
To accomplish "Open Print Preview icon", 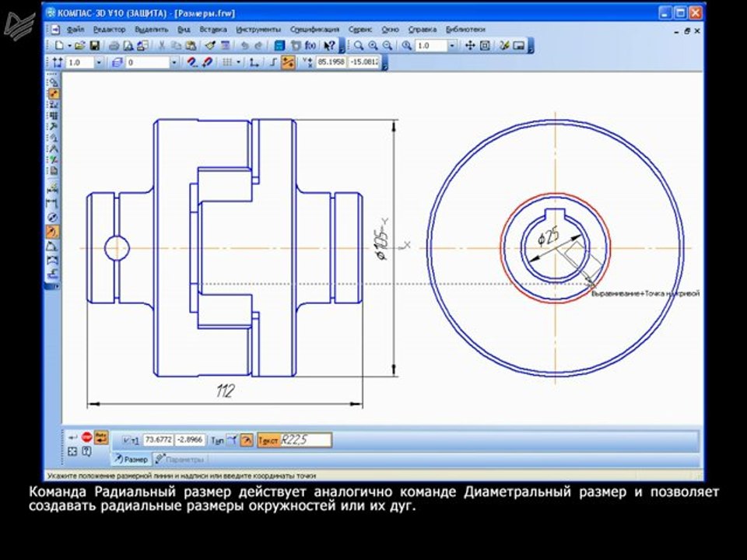I will click(128, 46).
